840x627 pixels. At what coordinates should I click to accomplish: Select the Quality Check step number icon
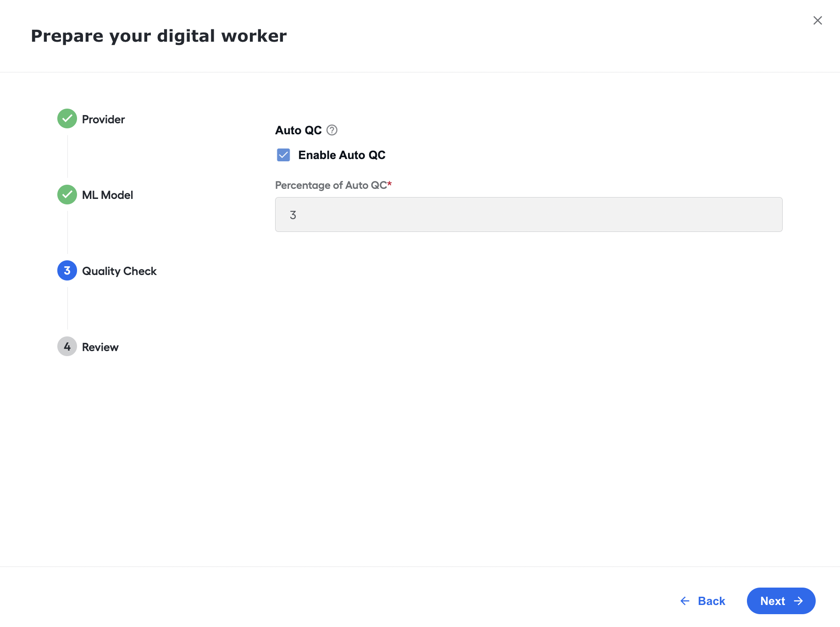coord(67,271)
